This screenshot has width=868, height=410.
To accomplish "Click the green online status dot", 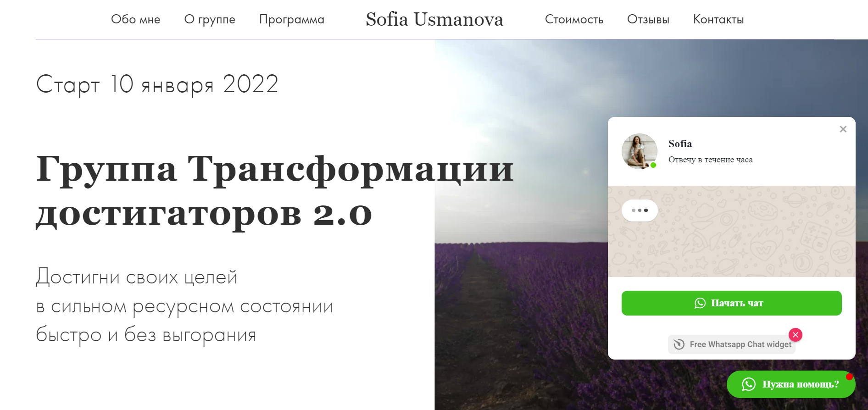I will coord(653,165).
